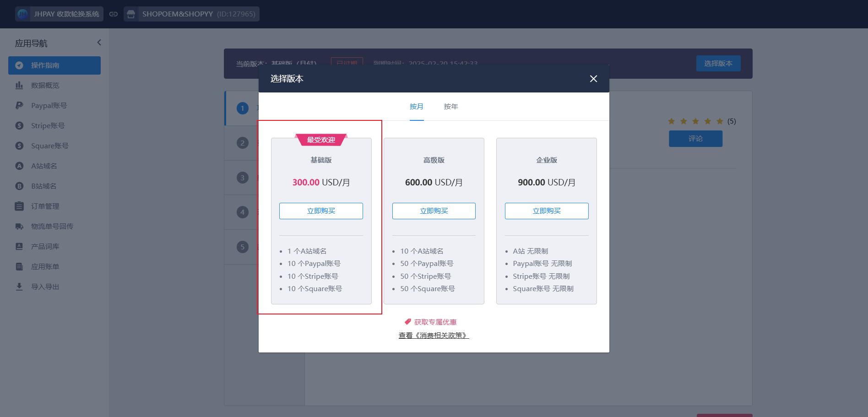Open 操作指南 in the sidebar

point(54,65)
